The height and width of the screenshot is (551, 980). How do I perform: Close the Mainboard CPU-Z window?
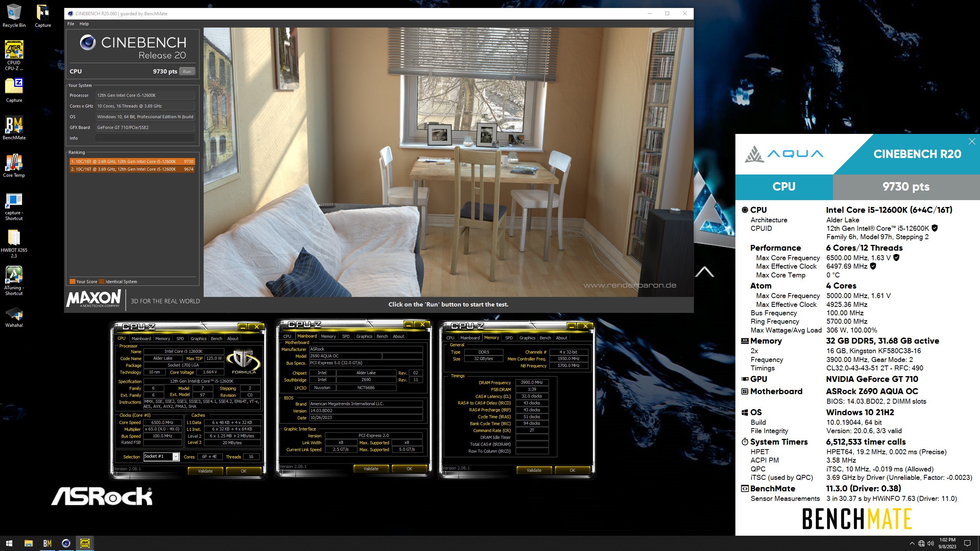point(422,324)
